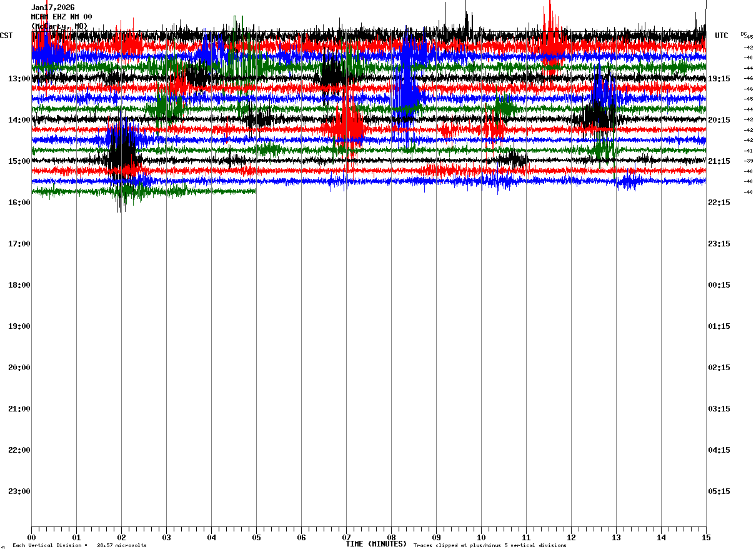The image size is (756, 554).
Task: Click the "CST" timezone header
Action: point(6,36)
